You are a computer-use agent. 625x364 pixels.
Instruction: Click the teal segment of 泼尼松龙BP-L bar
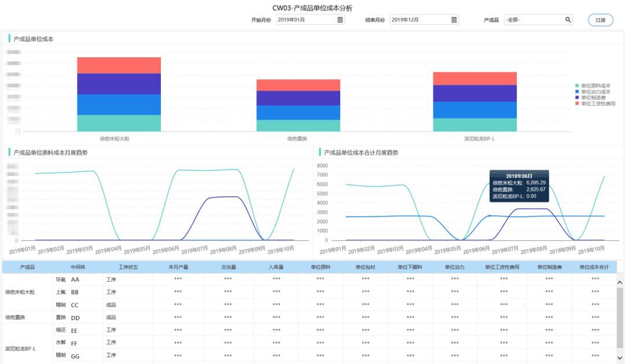click(x=475, y=125)
